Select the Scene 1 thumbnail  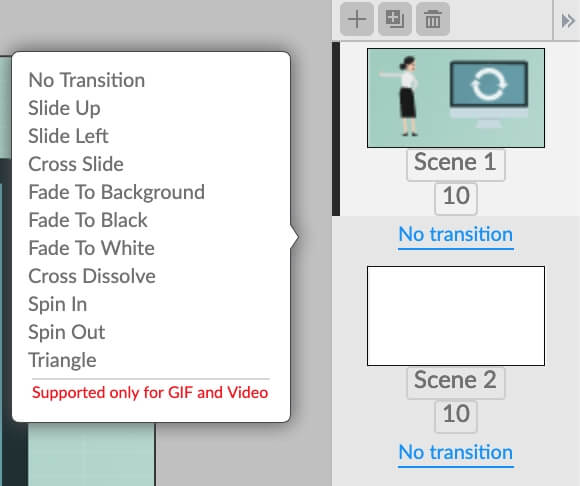[x=456, y=98]
